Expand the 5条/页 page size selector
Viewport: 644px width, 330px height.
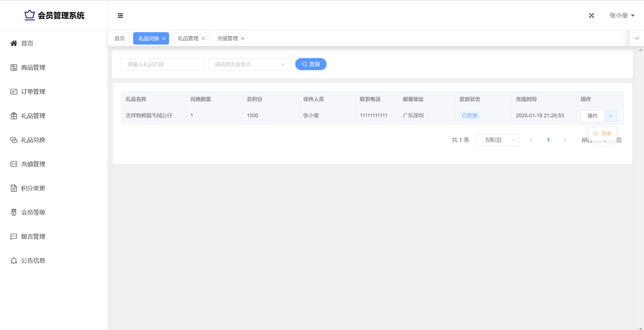(x=497, y=140)
